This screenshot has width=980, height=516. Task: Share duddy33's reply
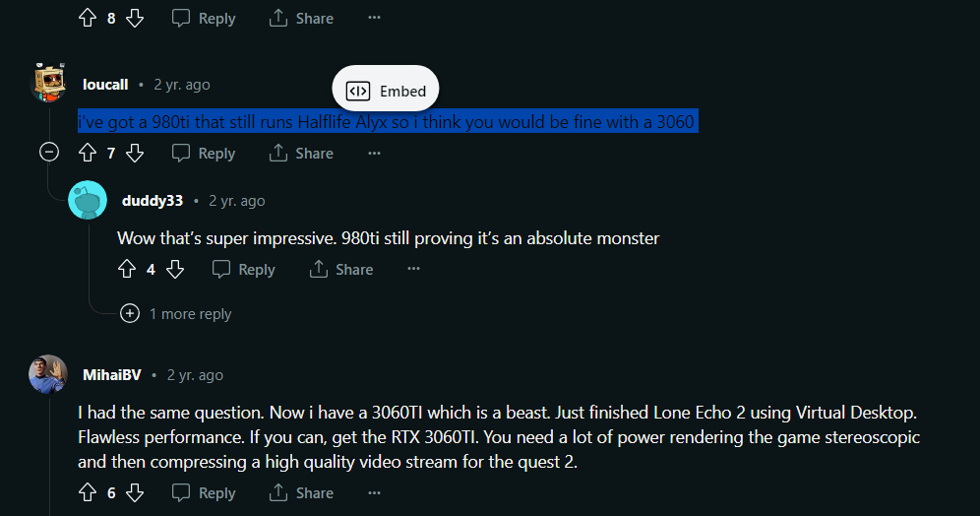coord(340,269)
